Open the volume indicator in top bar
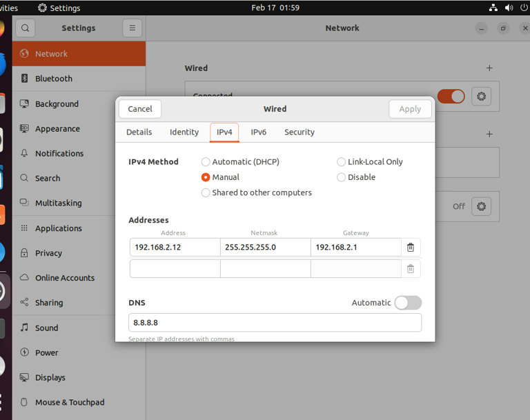The image size is (530, 420). [509, 8]
